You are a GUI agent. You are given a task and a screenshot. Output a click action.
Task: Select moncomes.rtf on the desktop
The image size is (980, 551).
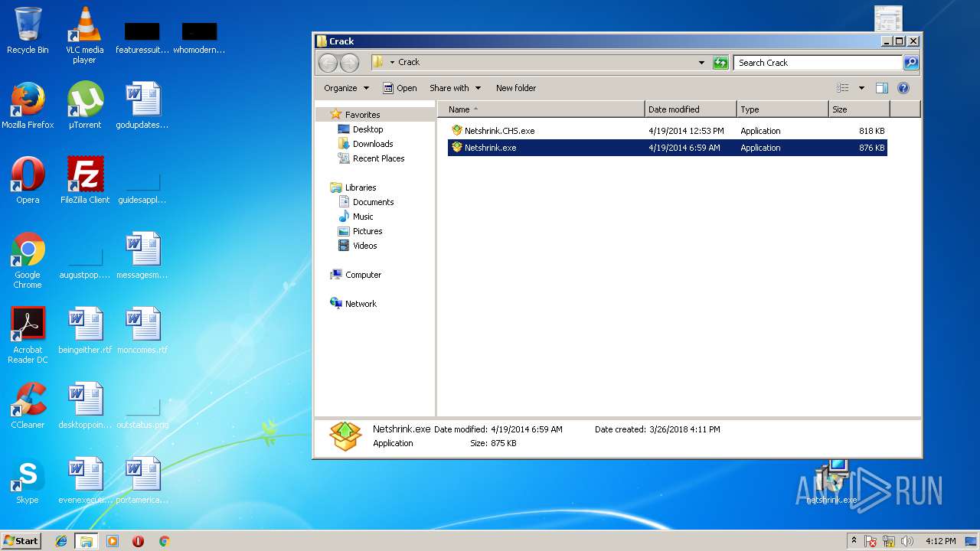[142, 331]
